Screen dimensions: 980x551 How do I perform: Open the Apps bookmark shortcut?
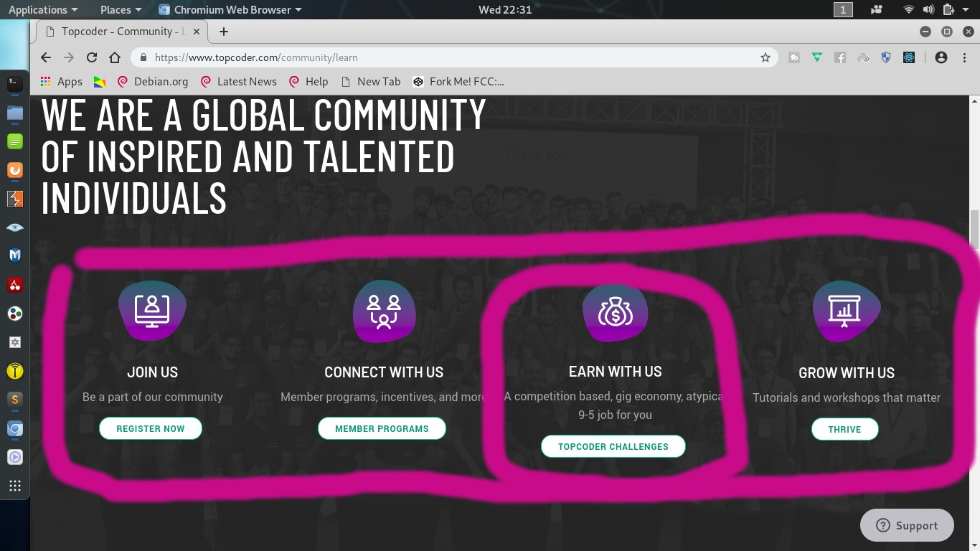pyautogui.click(x=61, y=82)
